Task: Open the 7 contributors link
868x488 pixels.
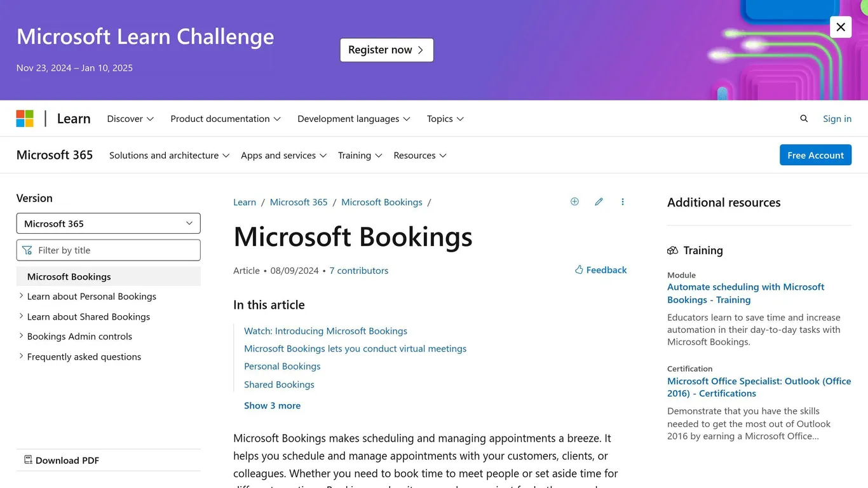Action: pos(358,270)
